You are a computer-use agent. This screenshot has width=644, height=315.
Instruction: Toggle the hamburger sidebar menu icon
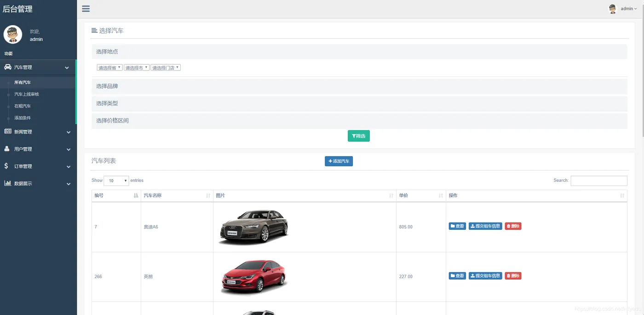click(x=86, y=9)
